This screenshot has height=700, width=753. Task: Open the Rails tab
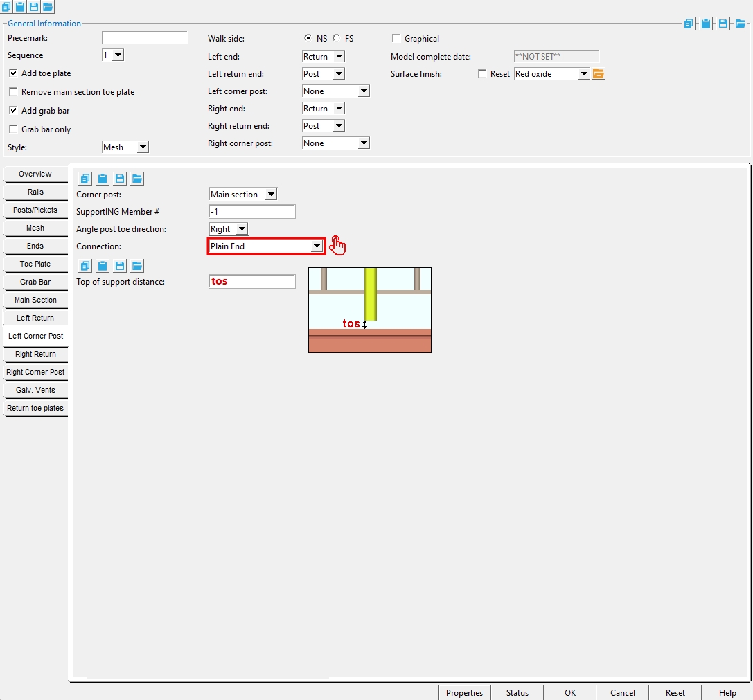[35, 192]
